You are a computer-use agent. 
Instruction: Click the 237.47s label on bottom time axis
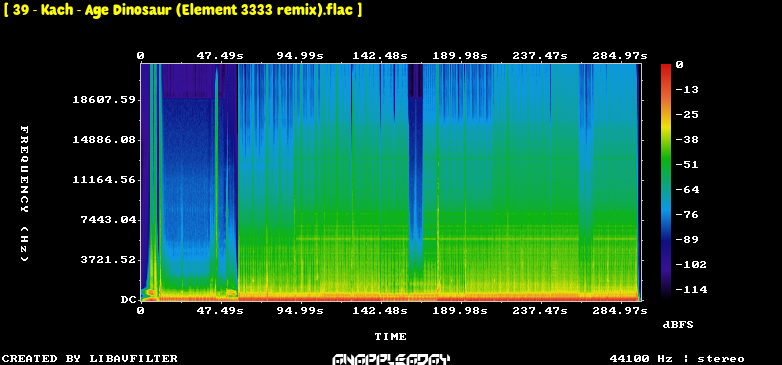click(x=540, y=311)
